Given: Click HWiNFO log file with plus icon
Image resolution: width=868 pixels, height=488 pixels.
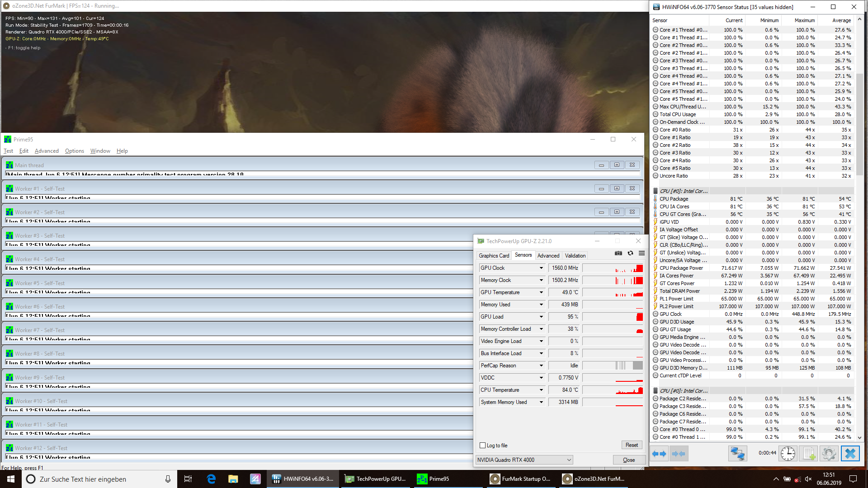Looking at the screenshot, I should point(809,454).
